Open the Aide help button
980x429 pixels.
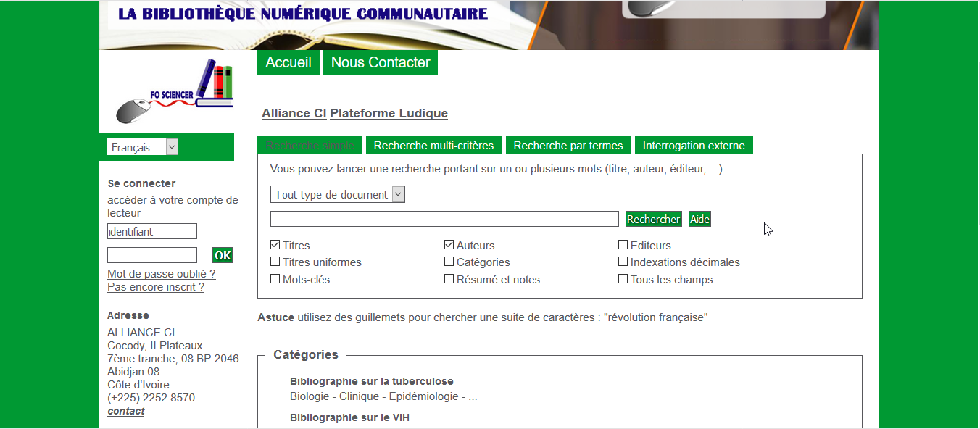pyautogui.click(x=699, y=219)
